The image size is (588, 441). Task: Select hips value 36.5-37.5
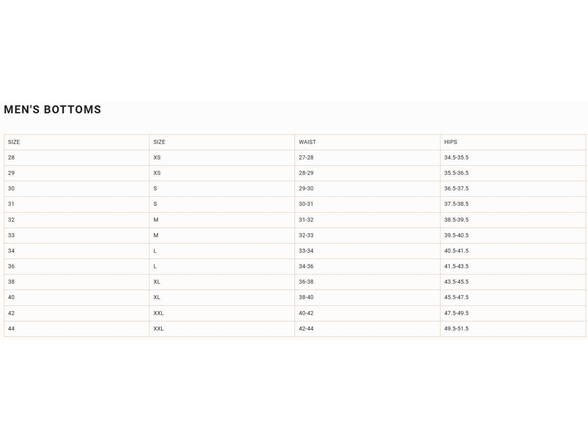point(456,189)
